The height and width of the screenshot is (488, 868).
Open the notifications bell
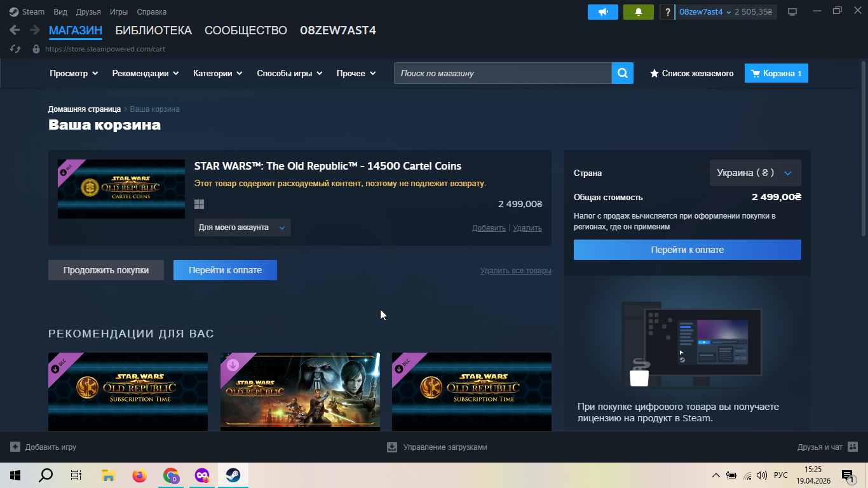[639, 11]
